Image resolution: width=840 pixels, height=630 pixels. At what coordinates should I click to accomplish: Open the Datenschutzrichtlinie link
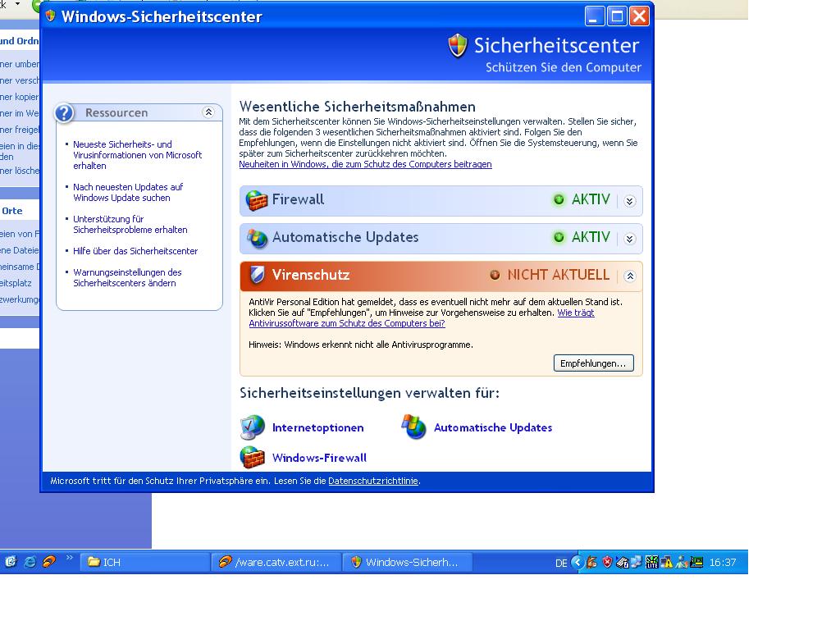pos(373,481)
